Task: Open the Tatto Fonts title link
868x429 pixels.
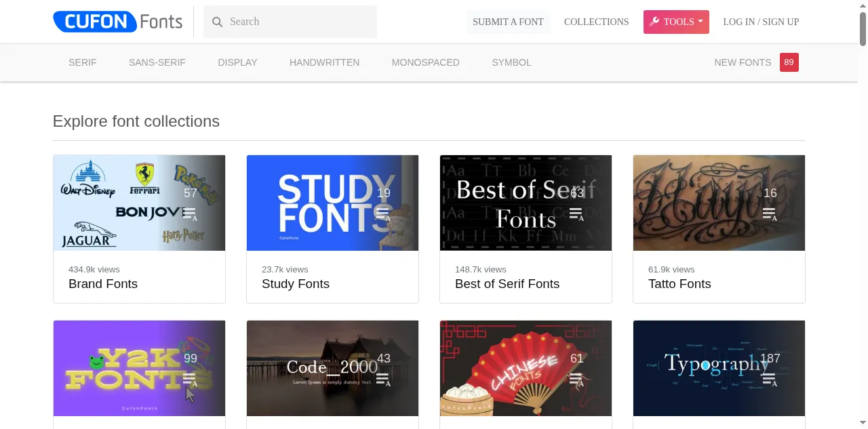Action: pos(679,284)
